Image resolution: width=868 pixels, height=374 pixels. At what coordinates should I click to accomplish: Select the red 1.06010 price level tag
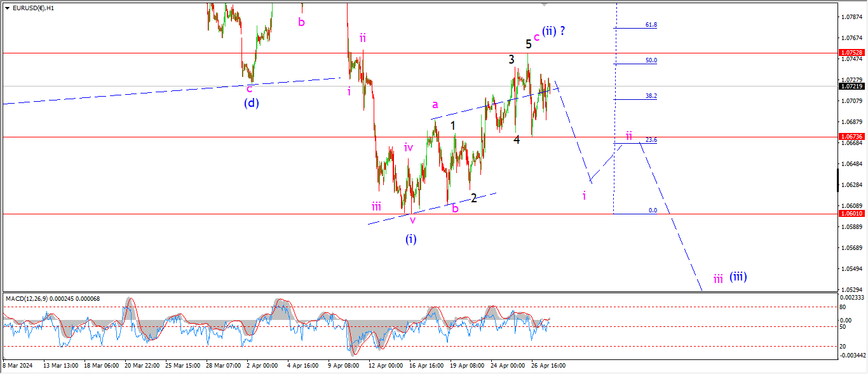pyautogui.click(x=850, y=214)
